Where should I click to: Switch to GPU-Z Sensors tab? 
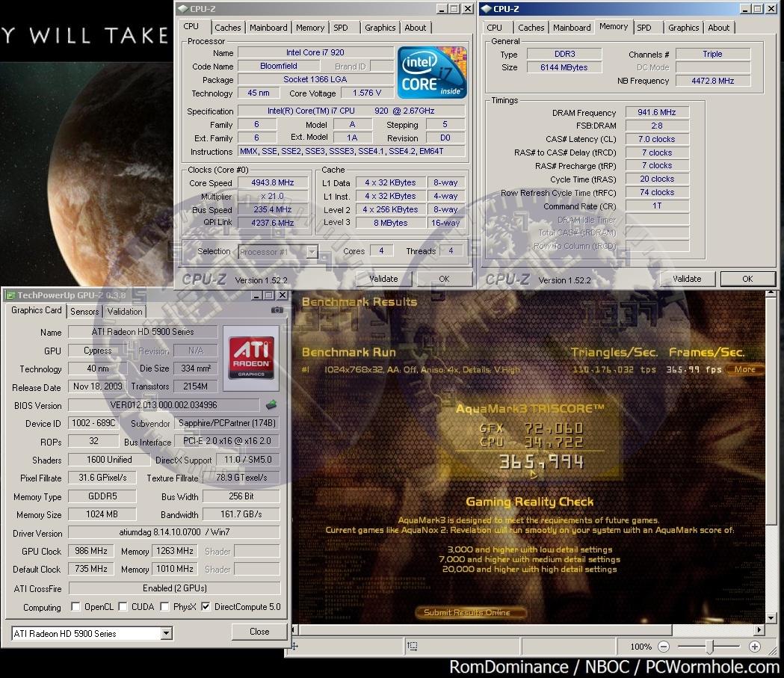tap(84, 312)
